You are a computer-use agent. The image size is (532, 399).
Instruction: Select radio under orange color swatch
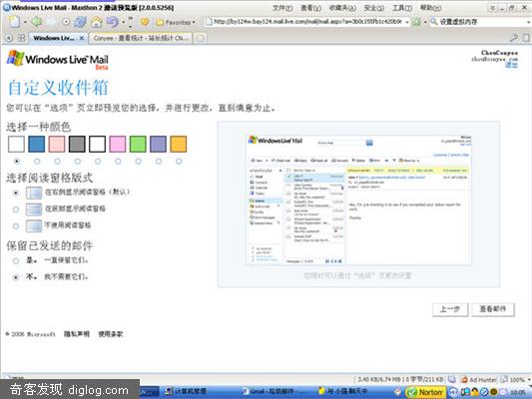click(179, 161)
